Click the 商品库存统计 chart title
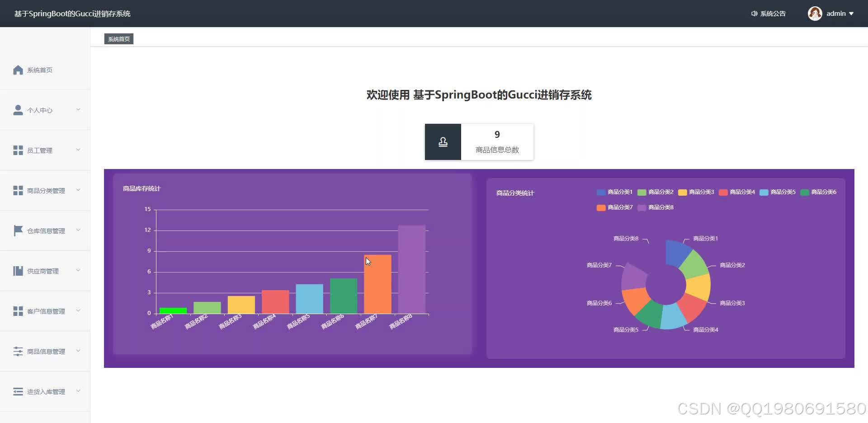This screenshot has height=423, width=868. (142, 188)
